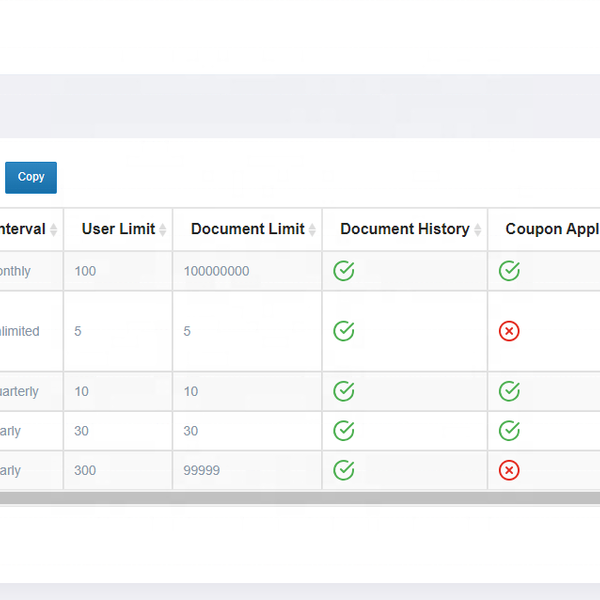
Task: Click Document History checkmark in first row
Action: click(x=344, y=271)
